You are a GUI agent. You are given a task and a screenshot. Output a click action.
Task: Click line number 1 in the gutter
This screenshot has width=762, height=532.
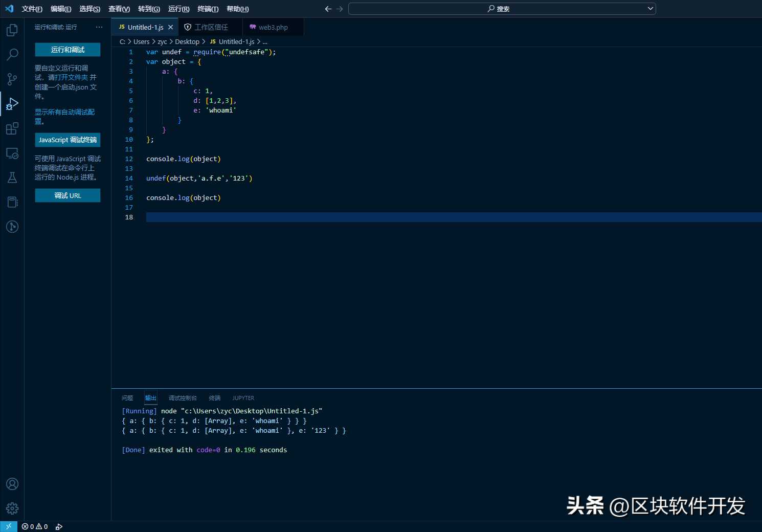click(x=131, y=52)
